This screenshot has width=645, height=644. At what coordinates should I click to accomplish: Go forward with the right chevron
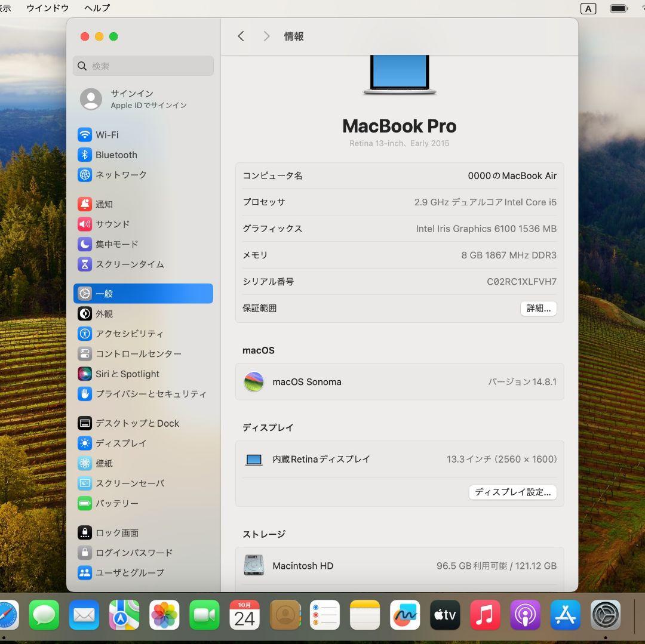tap(266, 36)
